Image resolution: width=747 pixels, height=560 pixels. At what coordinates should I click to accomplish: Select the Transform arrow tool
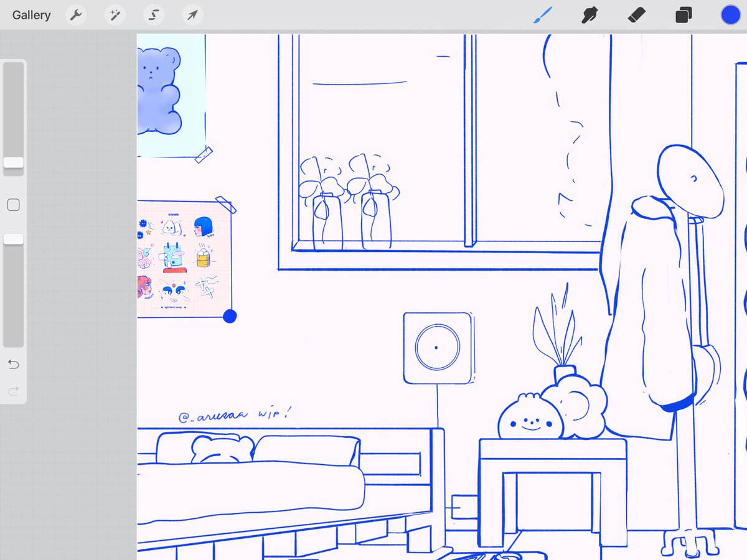[x=192, y=15]
